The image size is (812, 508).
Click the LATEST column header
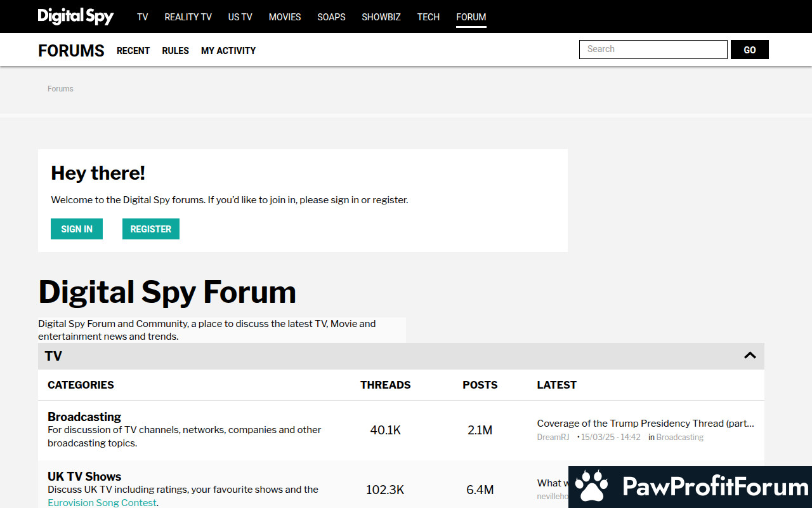pos(557,385)
